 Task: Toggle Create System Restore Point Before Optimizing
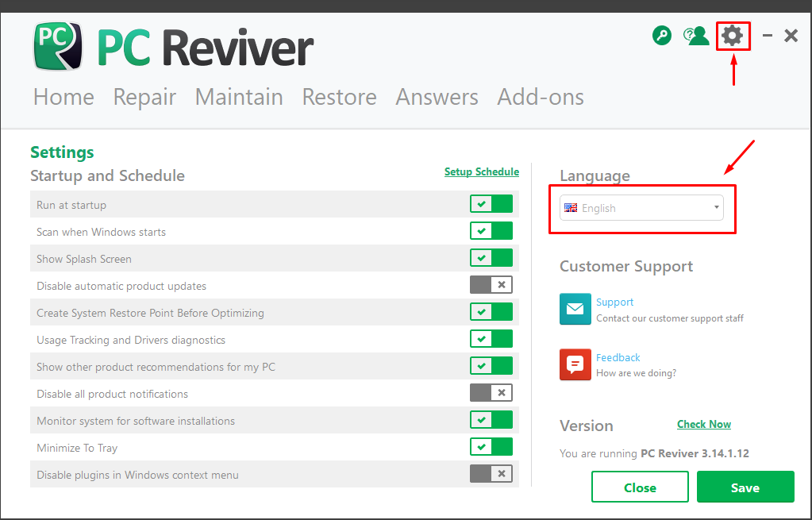pyautogui.click(x=491, y=312)
